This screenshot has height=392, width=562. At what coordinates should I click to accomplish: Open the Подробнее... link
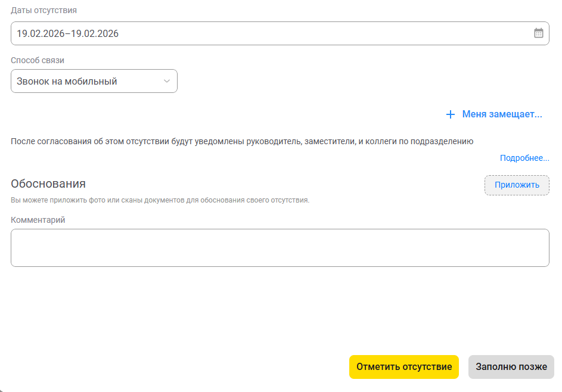pyautogui.click(x=524, y=158)
